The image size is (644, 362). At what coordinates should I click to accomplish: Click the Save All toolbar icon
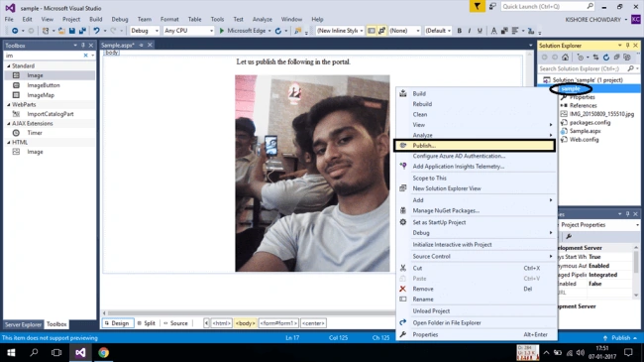(82, 31)
